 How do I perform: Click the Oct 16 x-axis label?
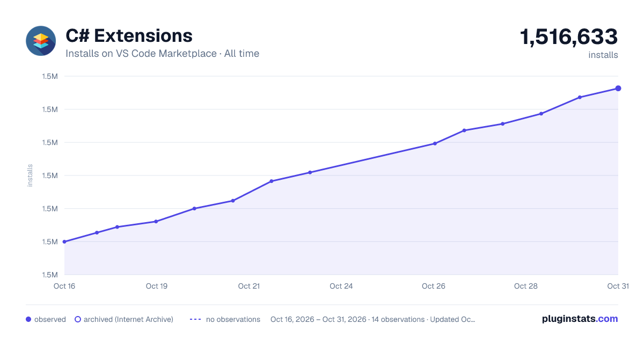tap(64, 286)
